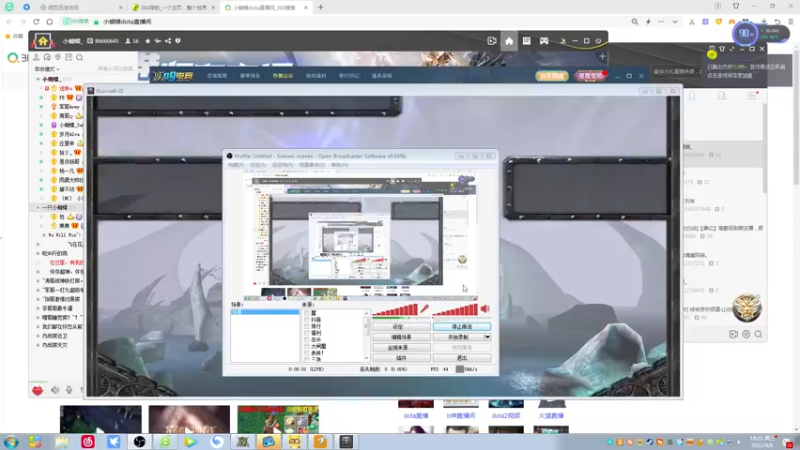Select the highlighted scene in OBS scenes list
The height and width of the screenshot is (450, 800).
point(265,312)
